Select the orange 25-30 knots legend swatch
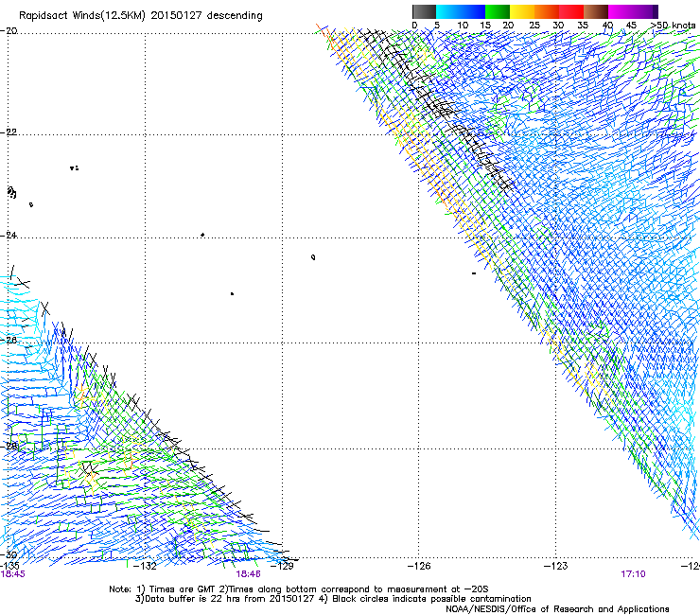This screenshot has width=700, height=615. pos(547,11)
